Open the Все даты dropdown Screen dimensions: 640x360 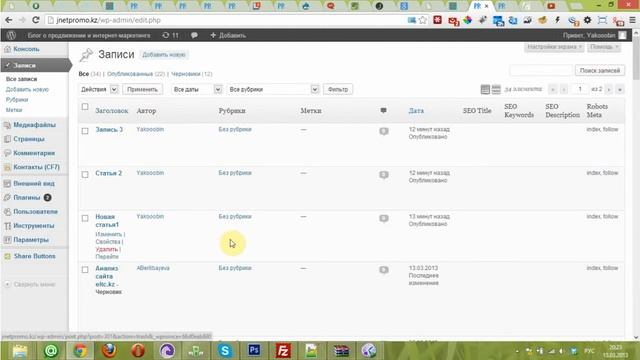pyautogui.click(x=197, y=89)
